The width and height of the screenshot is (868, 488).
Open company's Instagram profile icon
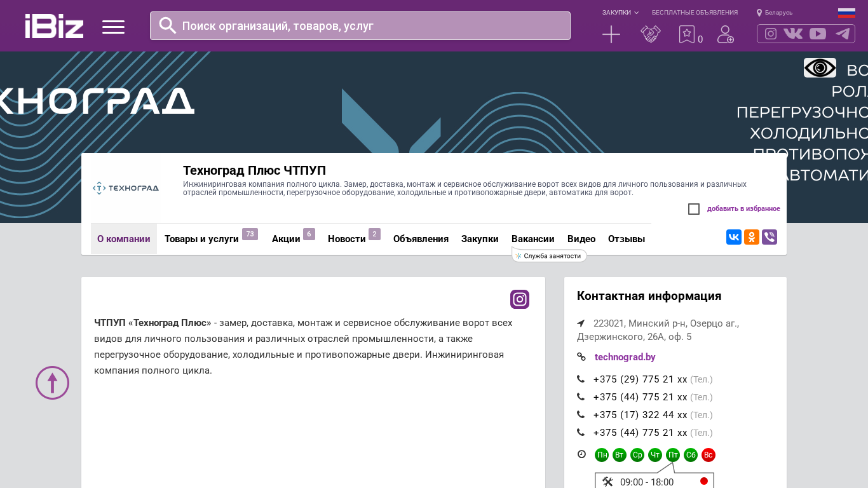[x=520, y=299]
